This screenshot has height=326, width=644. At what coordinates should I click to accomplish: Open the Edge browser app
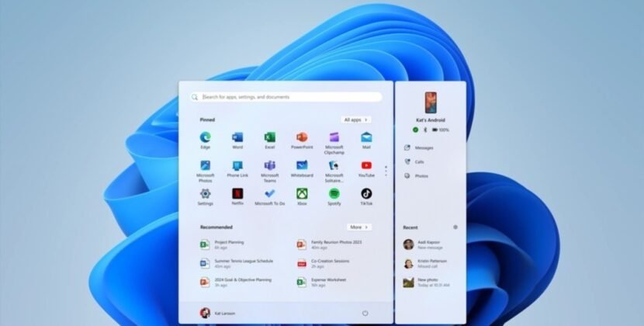click(205, 140)
